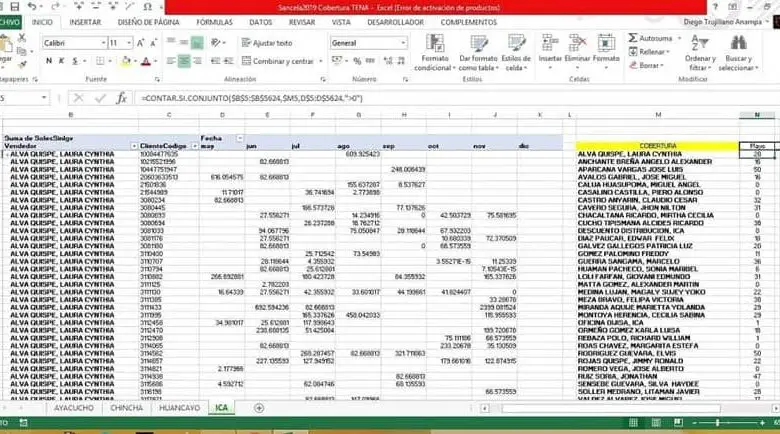
Task: Toggle italic K formatting
Action: click(62, 61)
